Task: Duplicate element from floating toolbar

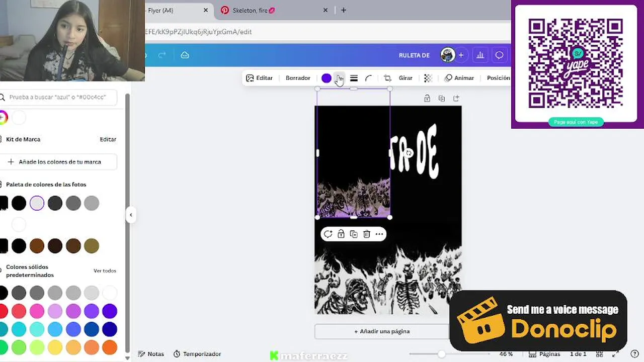Action: pyautogui.click(x=354, y=234)
